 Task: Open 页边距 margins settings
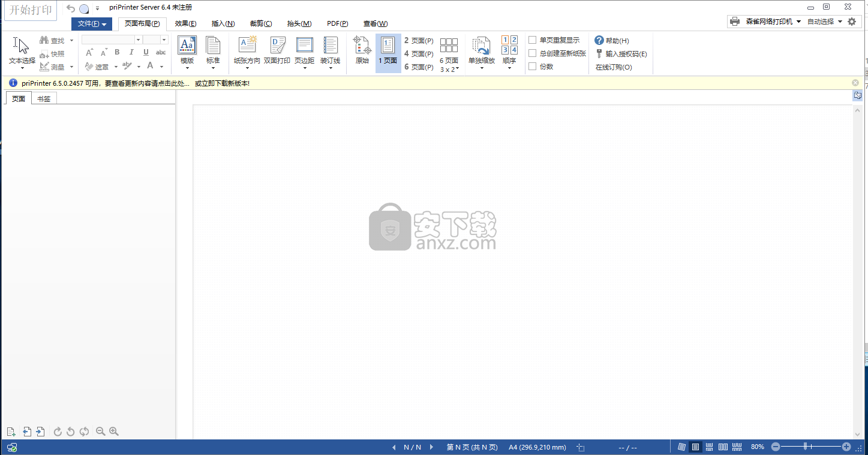(305, 53)
